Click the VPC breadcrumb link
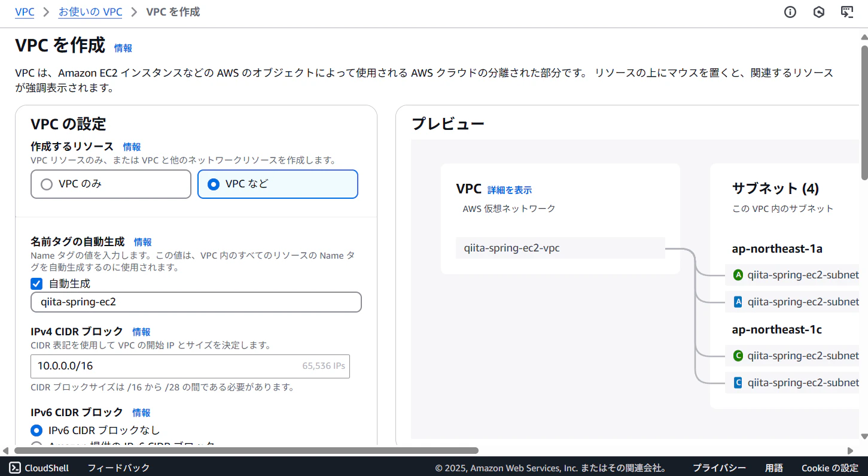The image size is (868, 476). click(25, 12)
